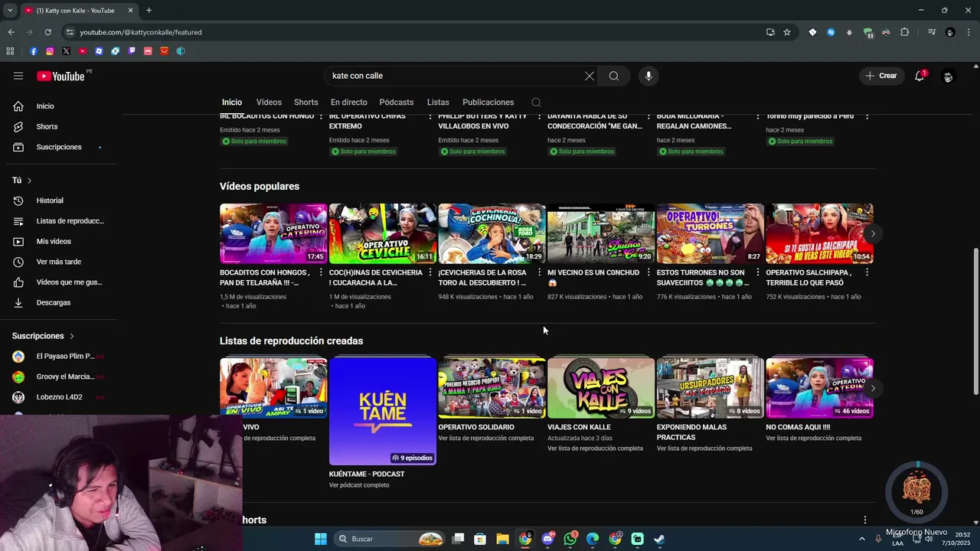Open Ver más tarde in the sidebar
Image resolution: width=980 pixels, height=551 pixels.
(x=58, y=262)
